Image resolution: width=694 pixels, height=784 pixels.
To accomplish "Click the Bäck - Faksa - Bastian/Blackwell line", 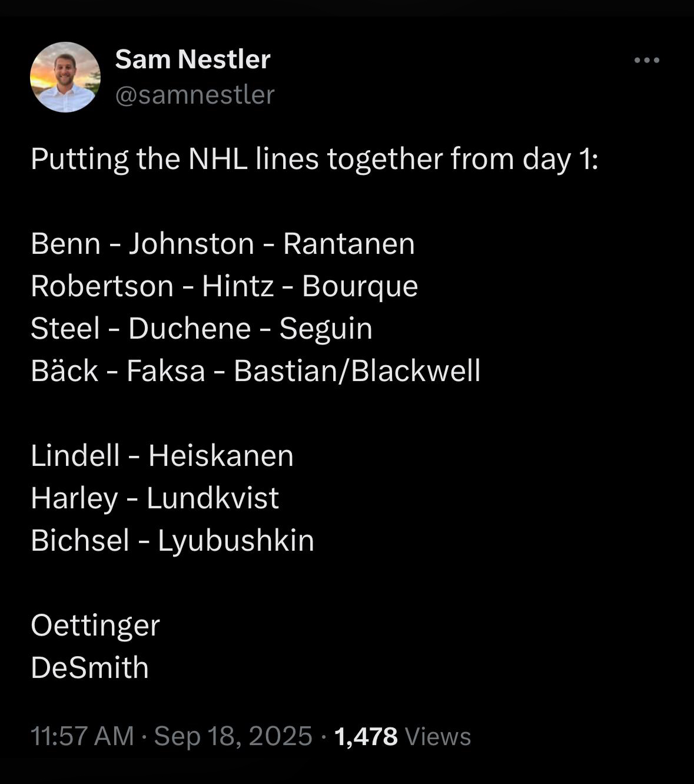I will coord(255,371).
